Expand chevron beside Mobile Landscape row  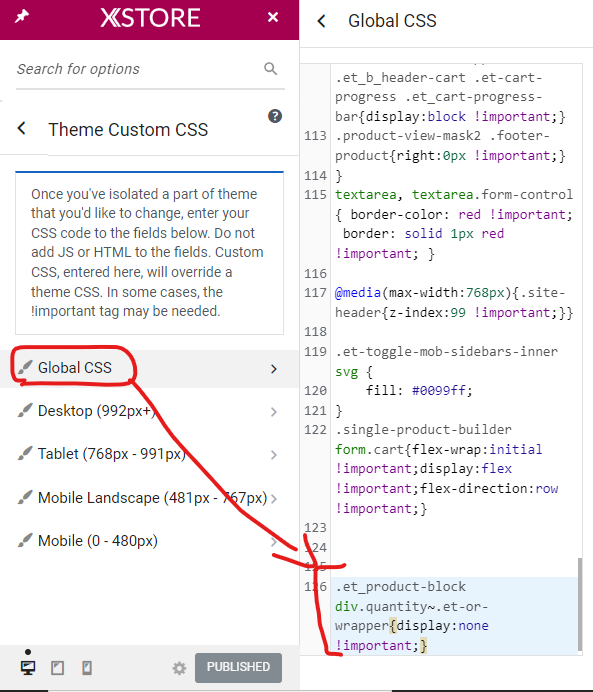[x=274, y=499]
